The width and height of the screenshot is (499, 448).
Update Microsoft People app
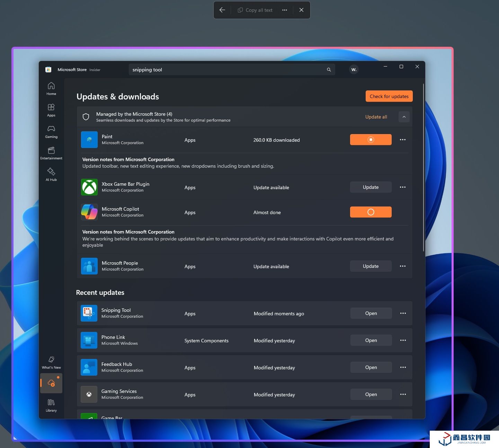click(371, 266)
